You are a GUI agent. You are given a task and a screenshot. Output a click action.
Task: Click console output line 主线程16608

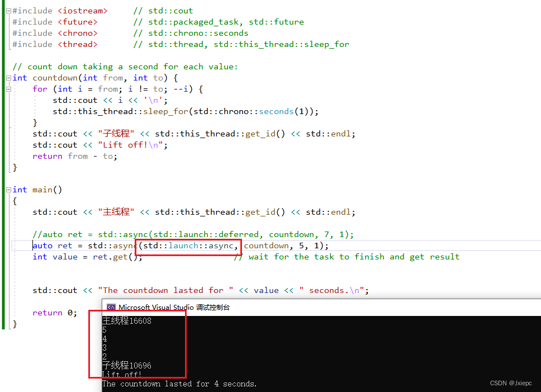(x=127, y=320)
